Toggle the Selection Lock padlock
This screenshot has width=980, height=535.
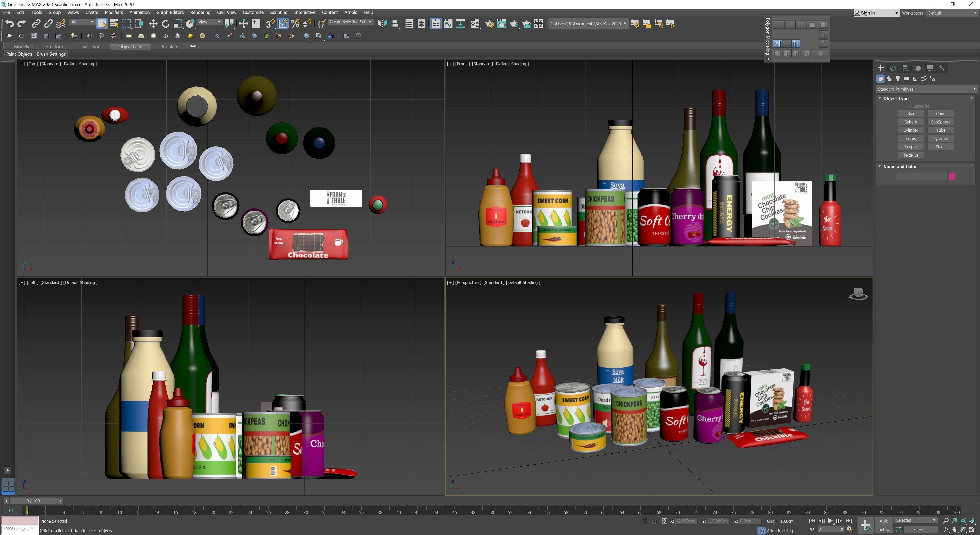654,521
